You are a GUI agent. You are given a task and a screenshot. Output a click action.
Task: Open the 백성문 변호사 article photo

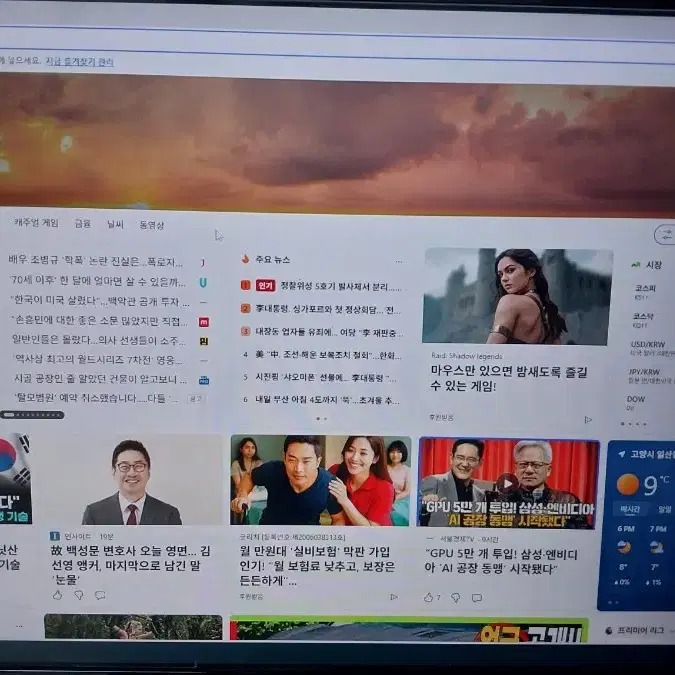click(134, 480)
